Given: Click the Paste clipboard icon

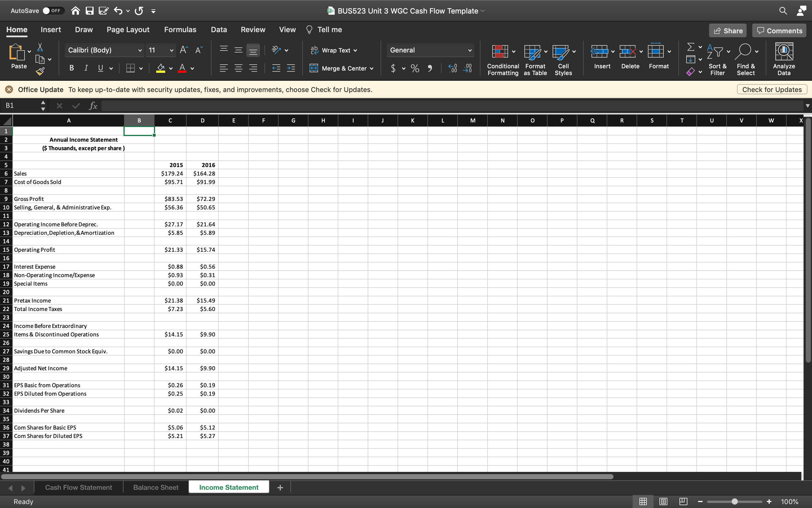Looking at the screenshot, I should (17, 52).
